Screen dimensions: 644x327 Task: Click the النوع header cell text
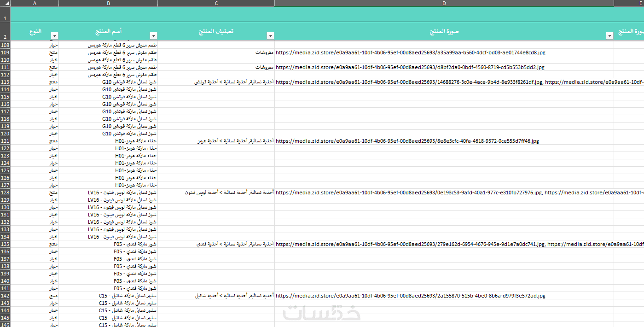coord(35,31)
